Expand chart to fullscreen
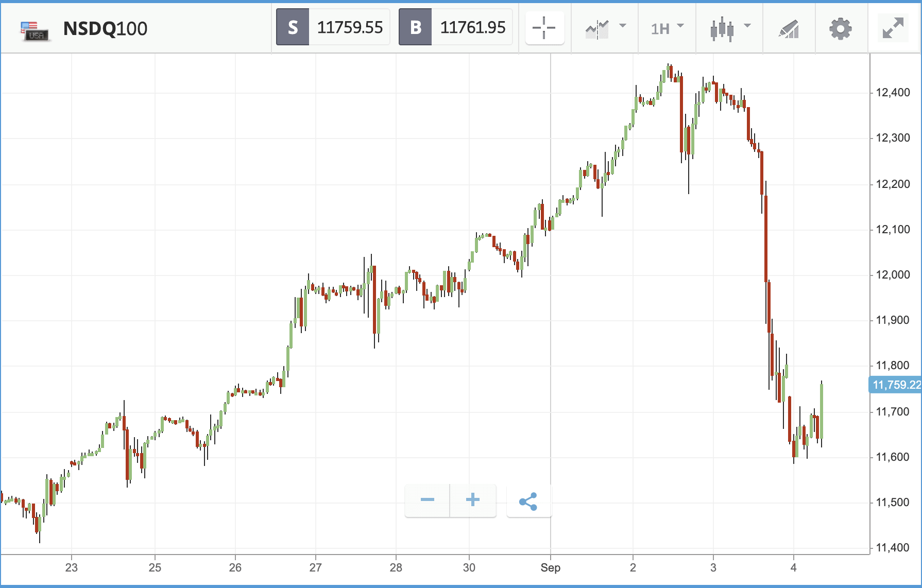This screenshot has height=588, width=922. [893, 28]
